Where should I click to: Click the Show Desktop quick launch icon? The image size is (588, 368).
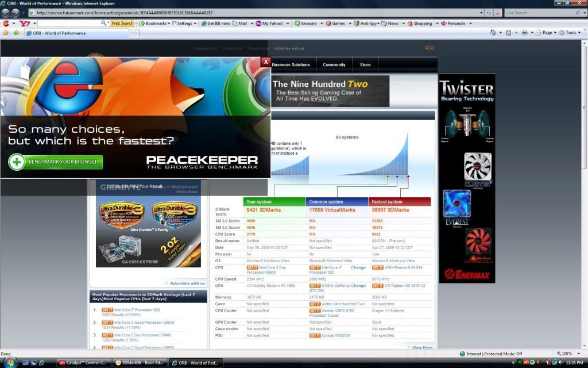25,363
